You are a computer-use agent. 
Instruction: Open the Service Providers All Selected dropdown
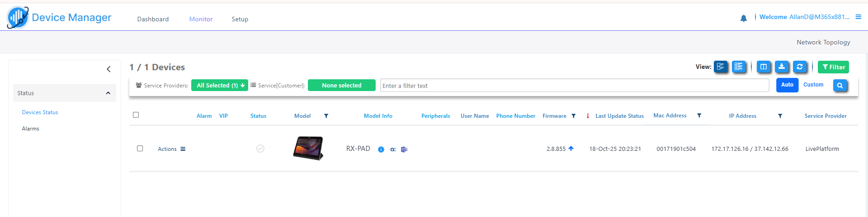220,85
